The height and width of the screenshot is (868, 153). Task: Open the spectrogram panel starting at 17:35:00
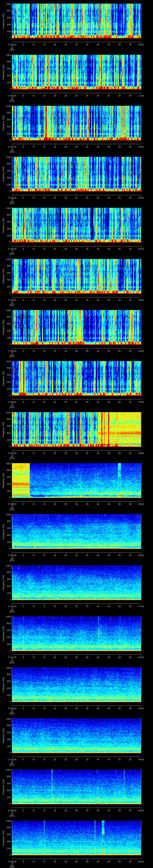[x=77, y=327]
